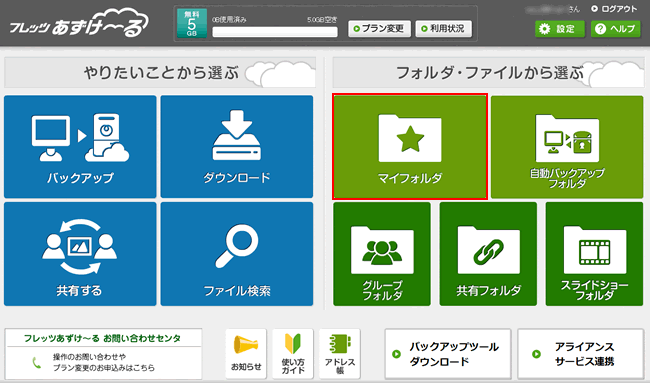The height and width of the screenshot is (383, 650).
Task: Open the グループフォルダ tile
Action: (x=382, y=254)
